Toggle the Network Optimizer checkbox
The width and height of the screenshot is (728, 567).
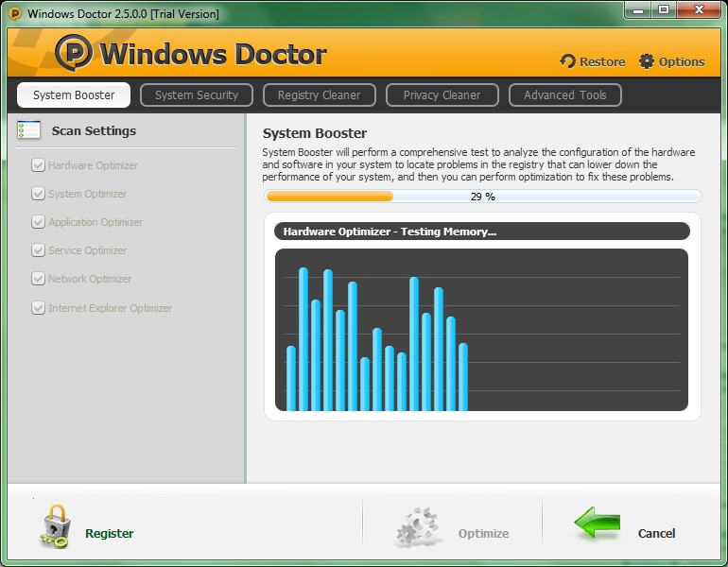(38, 279)
